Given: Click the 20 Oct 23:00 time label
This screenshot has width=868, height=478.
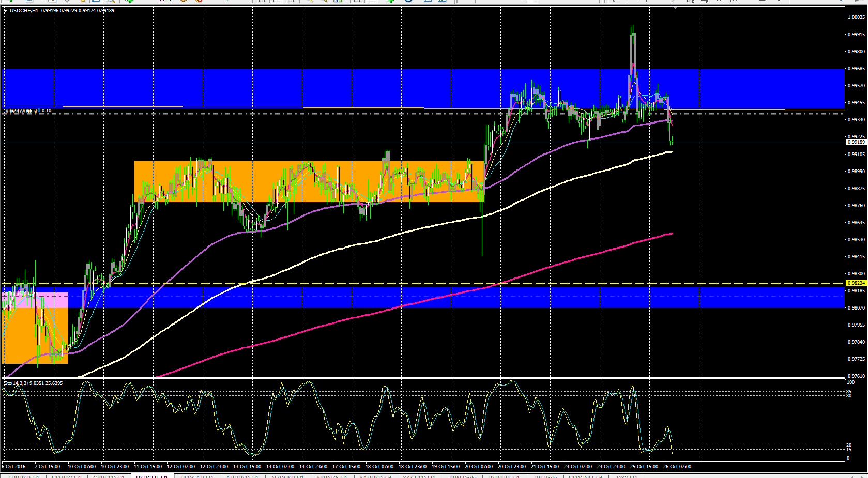Looking at the screenshot, I should (x=512, y=467).
